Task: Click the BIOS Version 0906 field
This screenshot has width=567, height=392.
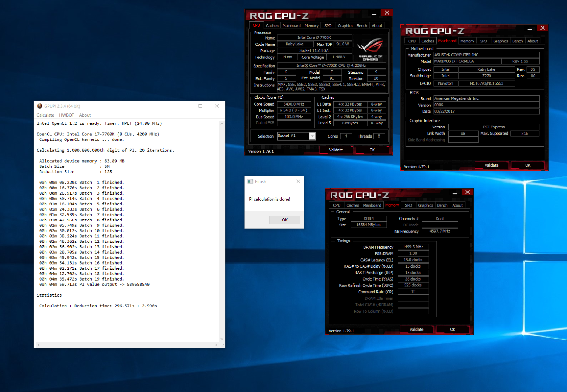Action: [x=486, y=105]
